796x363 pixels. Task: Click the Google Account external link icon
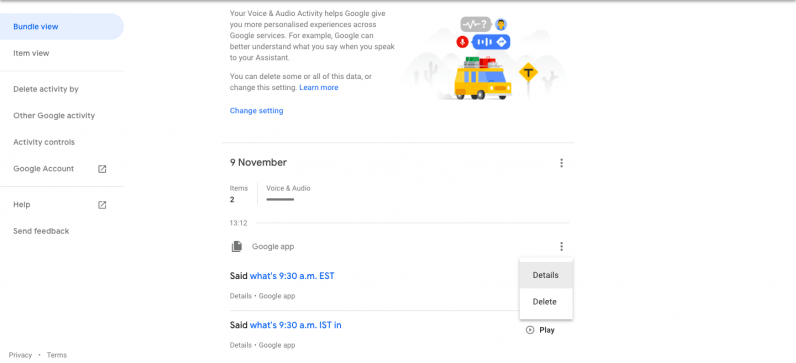coord(102,169)
